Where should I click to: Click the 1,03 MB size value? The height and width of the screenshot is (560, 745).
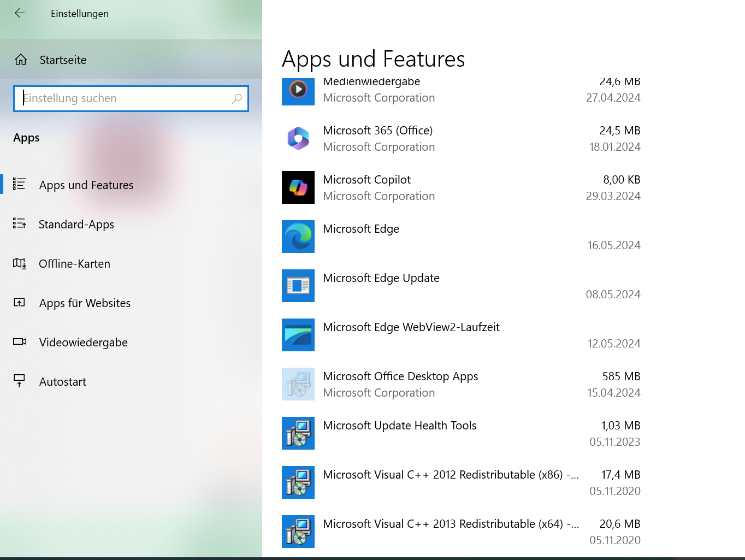621,426
